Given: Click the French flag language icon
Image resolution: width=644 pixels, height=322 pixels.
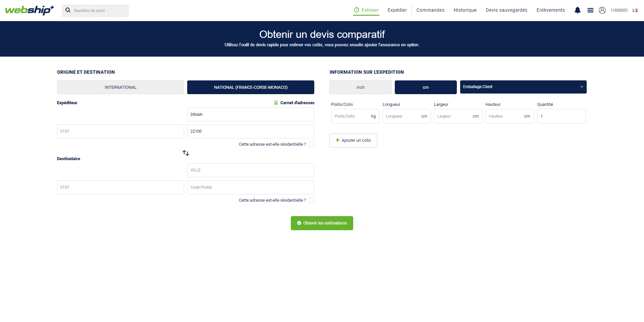Looking at the screenshot, I should coord(635,10).
